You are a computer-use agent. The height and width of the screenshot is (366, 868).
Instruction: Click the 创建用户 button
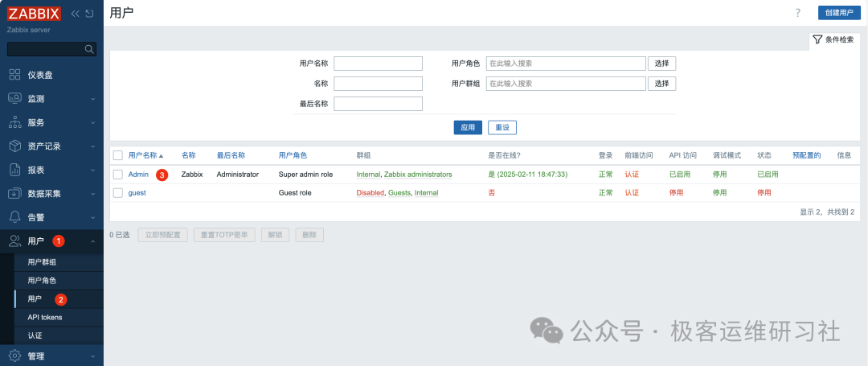tap(839, 13)
